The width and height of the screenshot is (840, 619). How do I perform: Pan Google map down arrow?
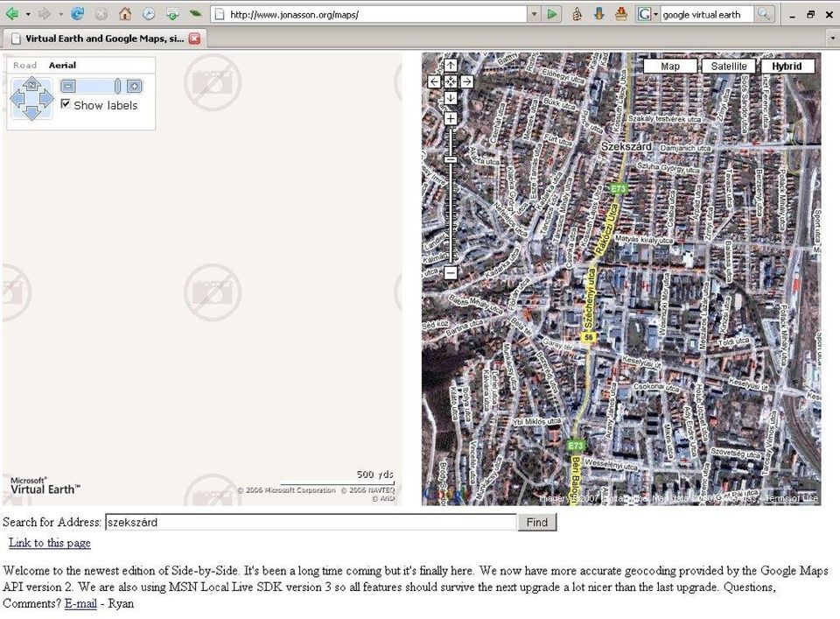[451, 97]
